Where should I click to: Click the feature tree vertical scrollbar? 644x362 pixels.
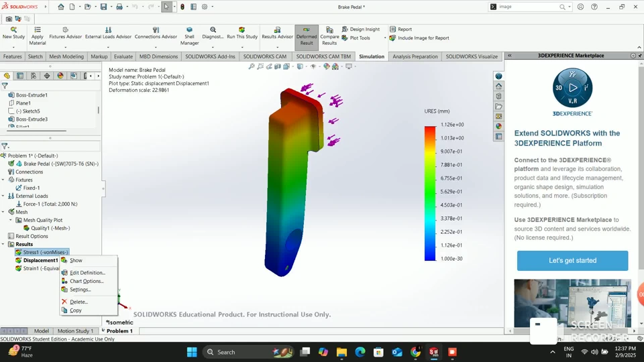(98, 110)
